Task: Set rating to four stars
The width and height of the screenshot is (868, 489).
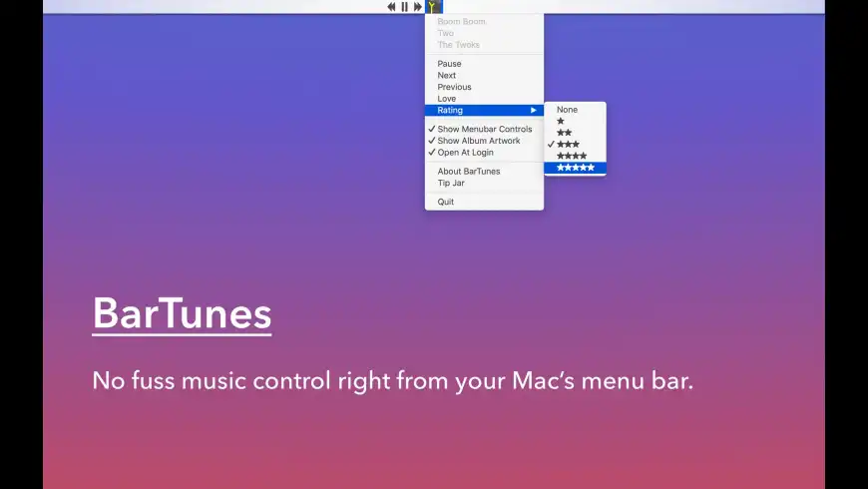Action: click(x=575, y=156)
